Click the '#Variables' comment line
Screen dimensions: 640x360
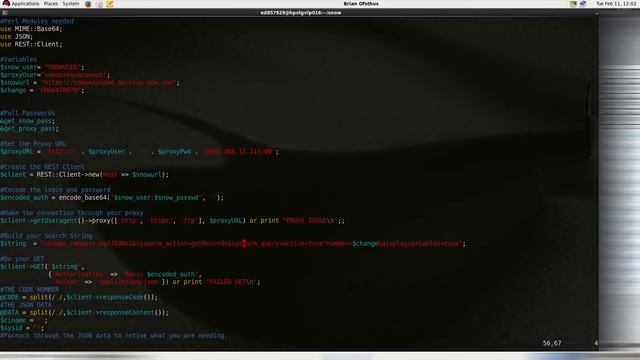pos(18,60)
